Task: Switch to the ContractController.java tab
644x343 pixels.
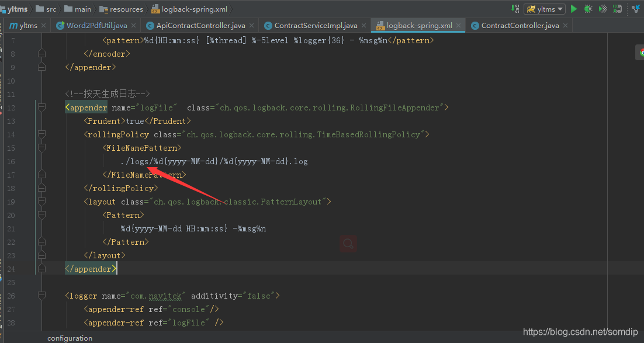Action: (x=520, y=26)
